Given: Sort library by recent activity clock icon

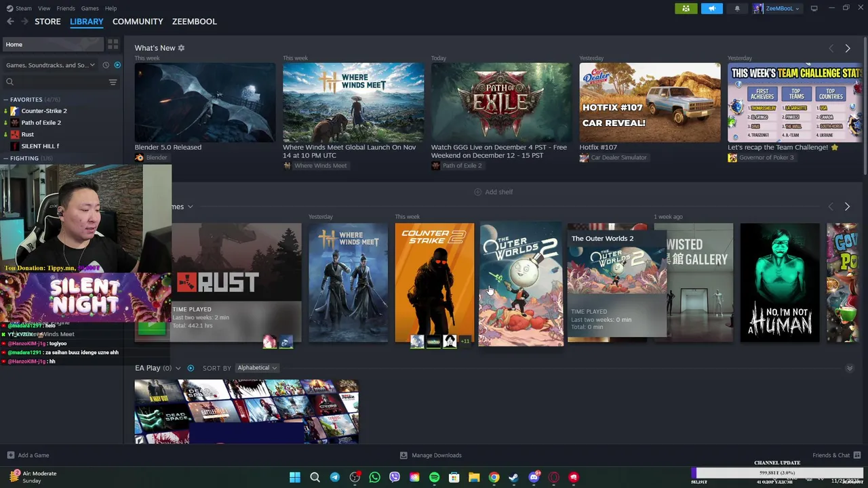Looking at the screenshot, I should (106, 65).
